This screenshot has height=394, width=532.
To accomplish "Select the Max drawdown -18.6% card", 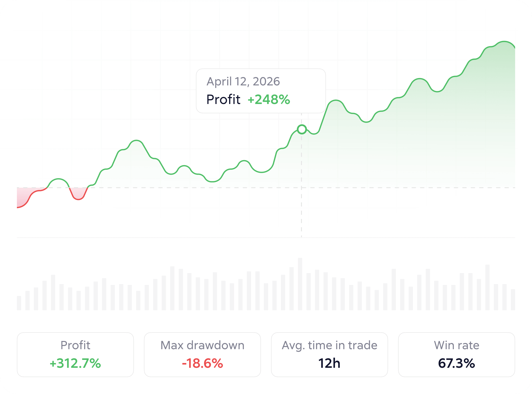I will coord(202,355).
